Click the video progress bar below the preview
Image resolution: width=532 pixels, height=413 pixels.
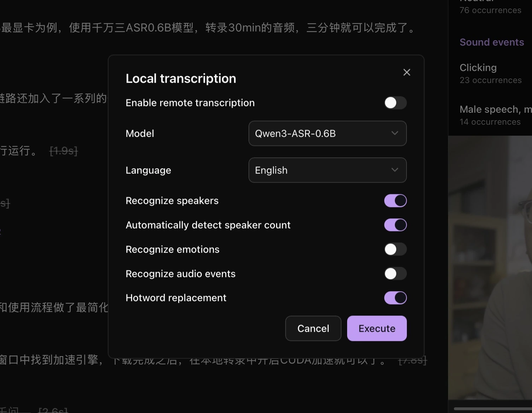point(493,409)
